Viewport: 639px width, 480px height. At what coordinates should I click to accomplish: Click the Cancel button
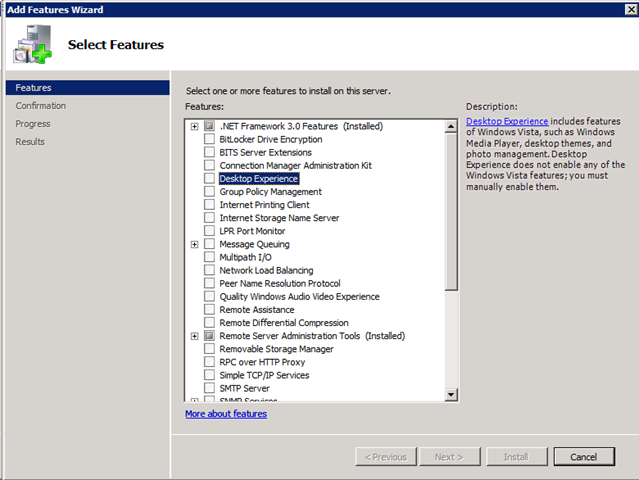(x=583, y=457)
